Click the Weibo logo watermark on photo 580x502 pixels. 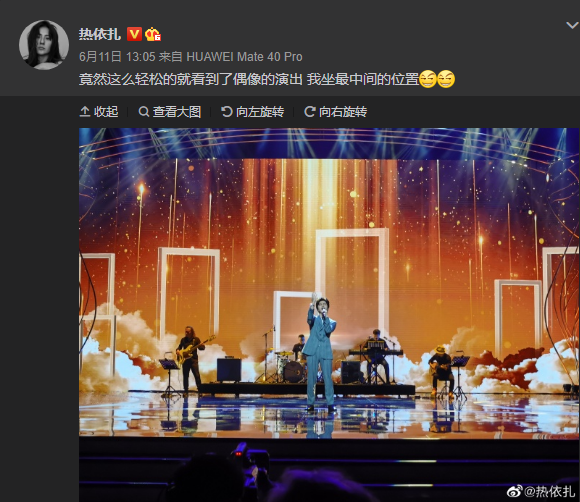coord(515,491)
